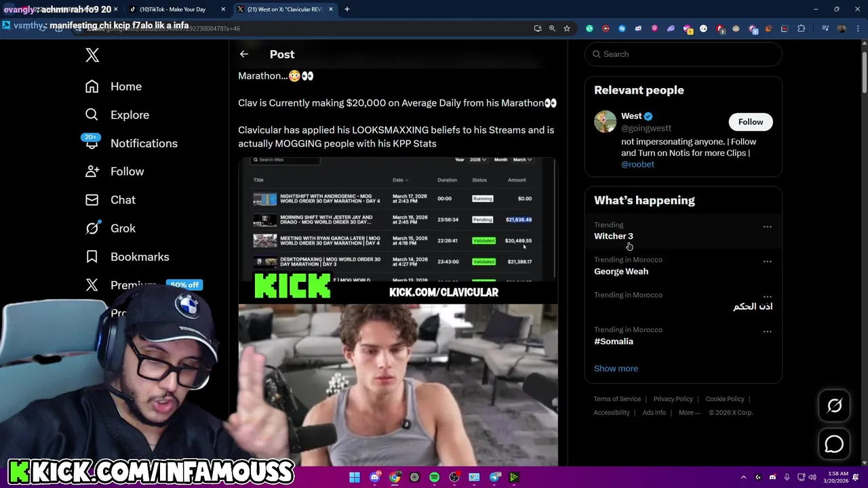The width and height of the screenshot is (868, 488).
Task: Open the Terms of Service link
Action: coord(617,399)
